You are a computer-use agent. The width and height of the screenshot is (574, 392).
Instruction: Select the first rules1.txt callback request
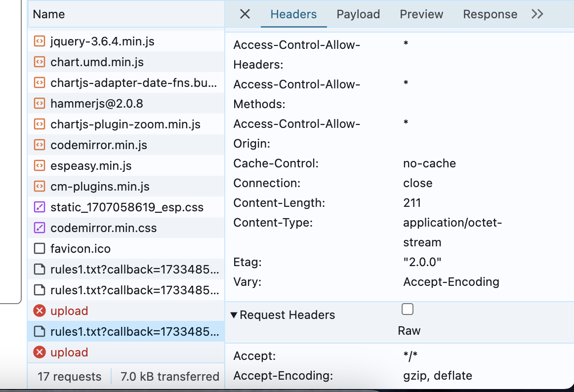pyautogui.click(x=134, y=270)
